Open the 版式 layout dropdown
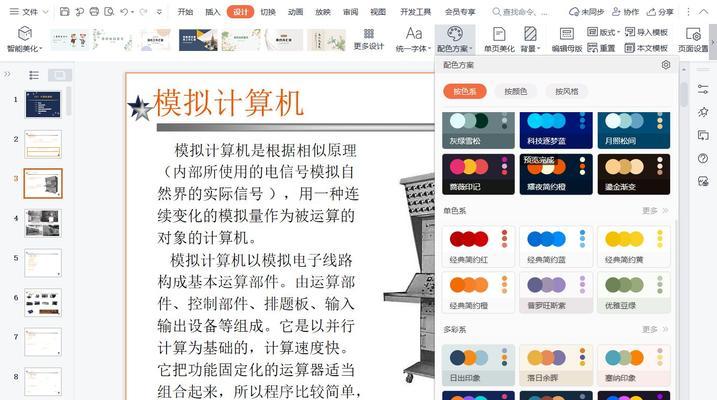The image size is (717, 400). point(603,32)
